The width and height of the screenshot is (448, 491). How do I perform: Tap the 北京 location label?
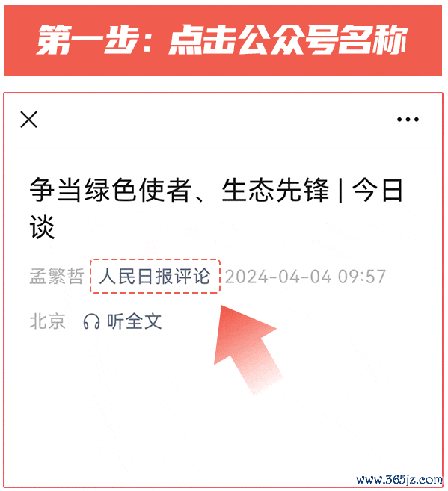pyautogui.click(x=47, y=321)
